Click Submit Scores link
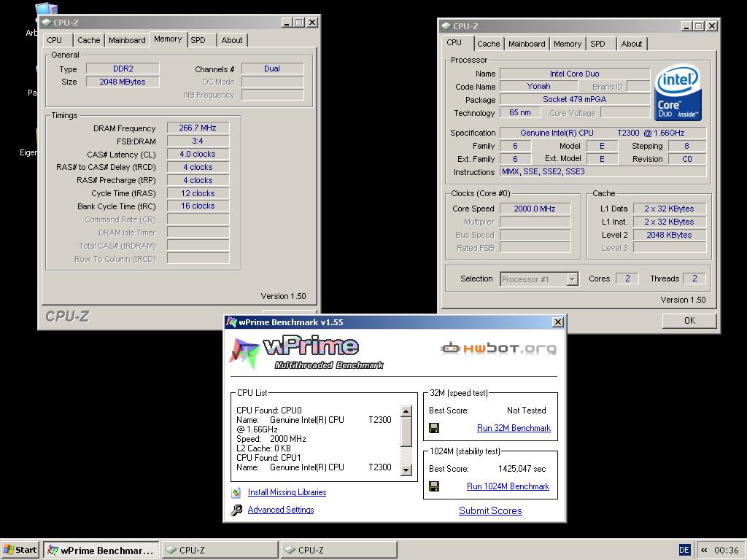 pyautogui.click(x=490, y=510)
